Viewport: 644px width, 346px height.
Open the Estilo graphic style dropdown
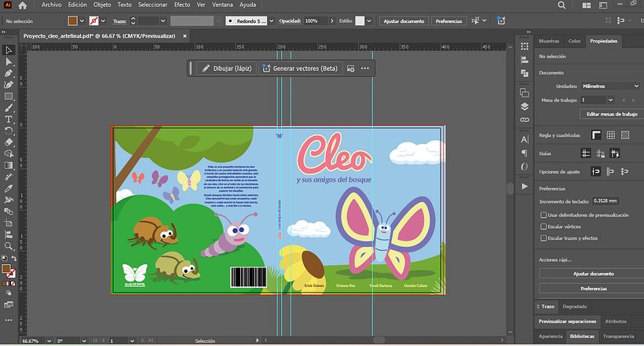pyautogui.click(x=369, y=21)
